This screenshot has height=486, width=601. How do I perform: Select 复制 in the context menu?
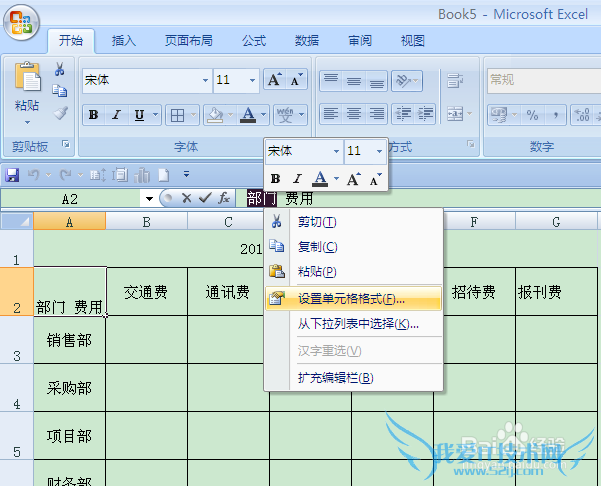pos(317,246)
